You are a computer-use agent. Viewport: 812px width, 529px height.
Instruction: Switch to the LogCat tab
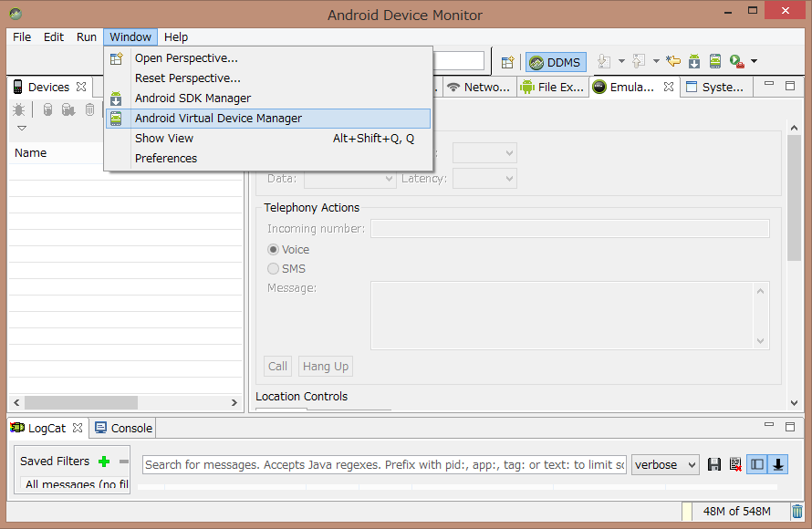pyautogui.click(x=46, y=428)
